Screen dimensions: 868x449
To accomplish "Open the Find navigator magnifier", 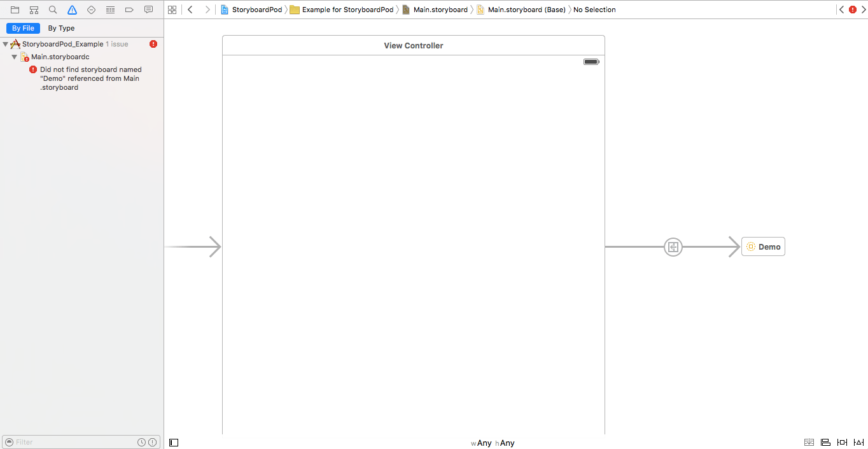I will coord(53,10).
